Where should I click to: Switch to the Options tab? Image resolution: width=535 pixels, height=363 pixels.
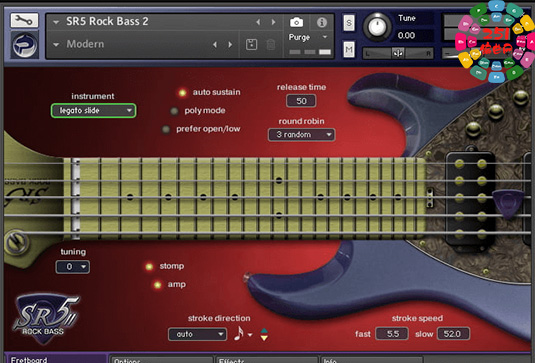point(161,360)
